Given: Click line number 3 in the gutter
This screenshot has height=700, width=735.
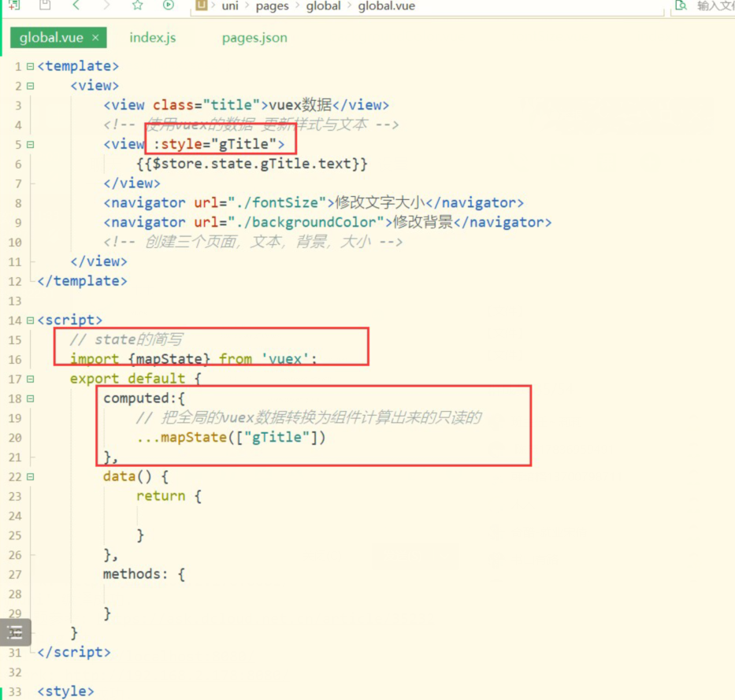Looking at the screenshot, I should coord(18,106).
